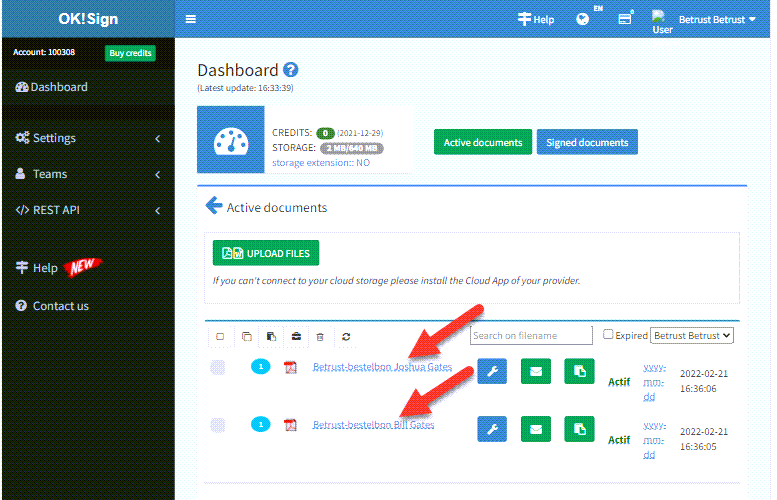The height and width of the screenshot is (500, 777).
Task: Open the Dashboard help question mark
Action: [290, 70]
